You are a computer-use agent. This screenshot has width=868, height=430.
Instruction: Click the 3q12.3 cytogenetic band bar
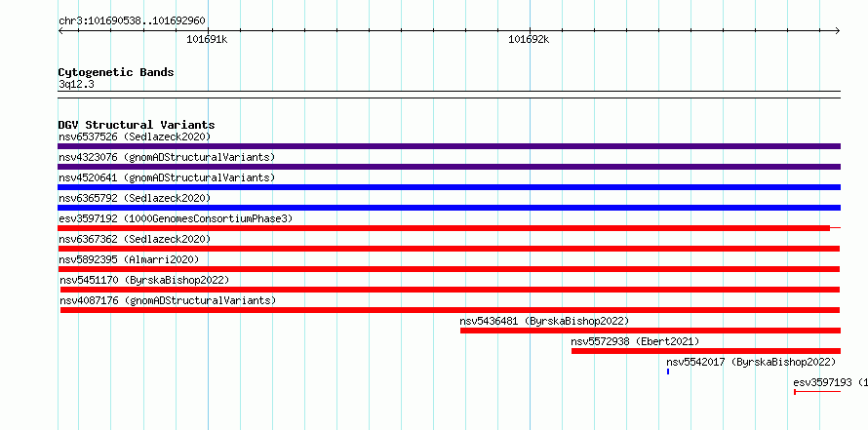point(449,95)
